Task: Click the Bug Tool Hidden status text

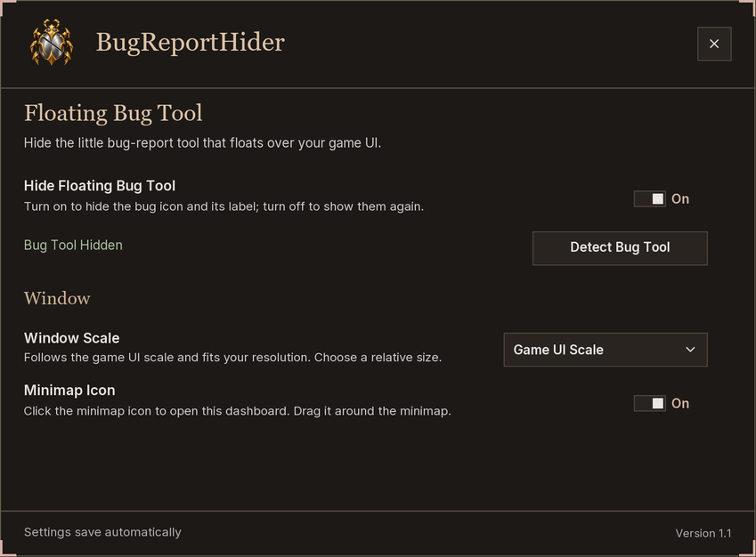Action: click(73, 246)
